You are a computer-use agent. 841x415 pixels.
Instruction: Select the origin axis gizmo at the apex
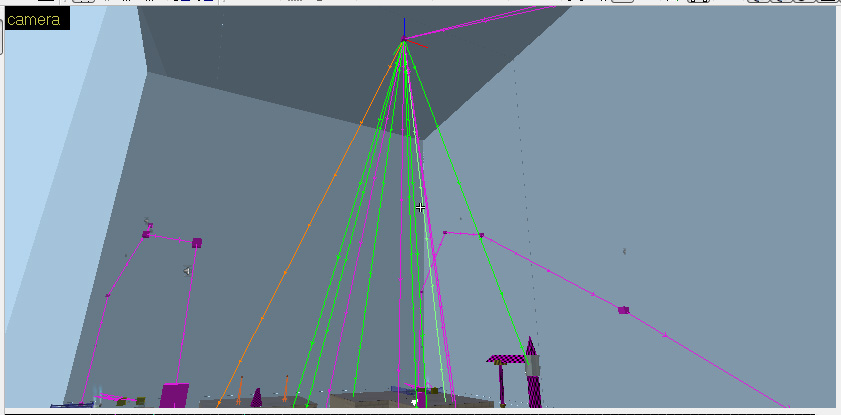[x=404, y=40]
